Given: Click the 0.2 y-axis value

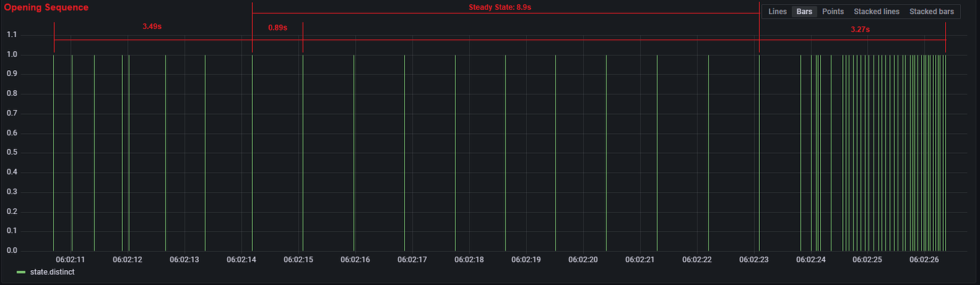Looking at the screenshot, I should 11,211.
